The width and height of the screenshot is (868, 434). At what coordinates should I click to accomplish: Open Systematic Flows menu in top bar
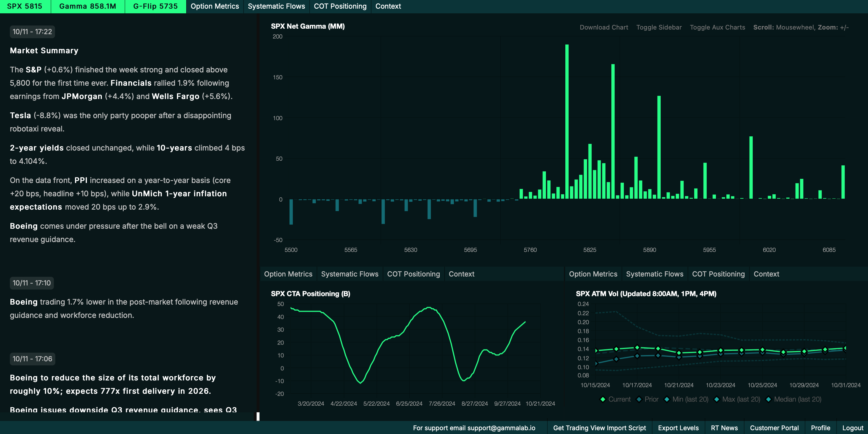pyautogui.click(x=276, y=6)
